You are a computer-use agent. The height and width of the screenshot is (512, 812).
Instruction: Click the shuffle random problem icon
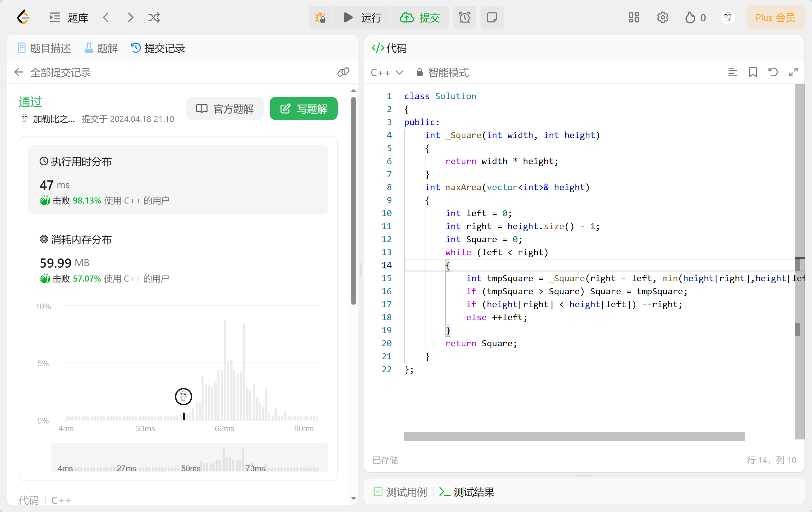[154, 18]
